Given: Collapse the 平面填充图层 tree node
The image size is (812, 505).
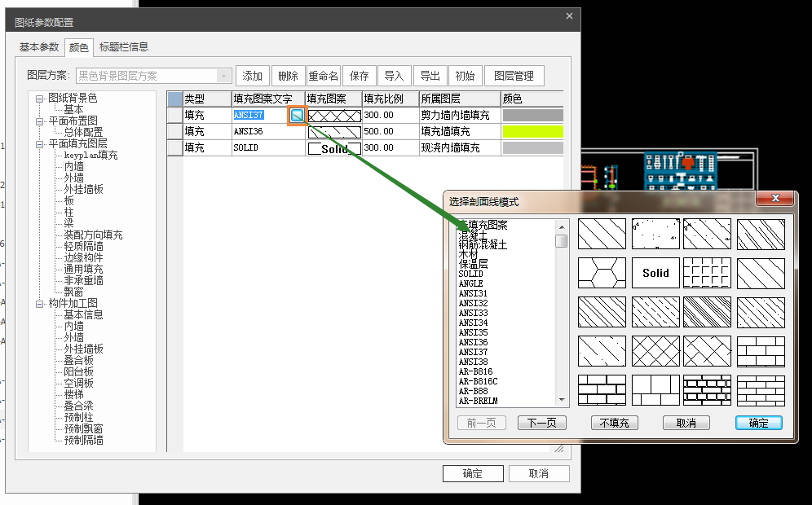Looking at the screenshot, I should click(x=39, y=144).
